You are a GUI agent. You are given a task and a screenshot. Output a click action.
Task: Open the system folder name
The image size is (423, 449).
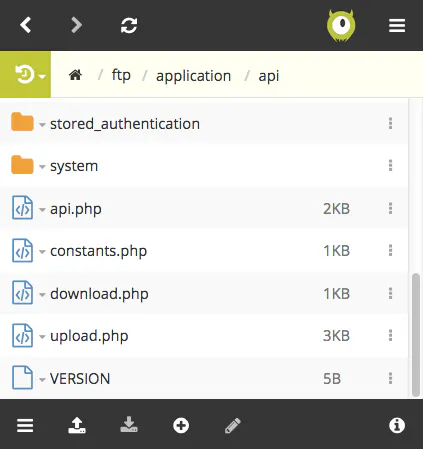[74, 166]
